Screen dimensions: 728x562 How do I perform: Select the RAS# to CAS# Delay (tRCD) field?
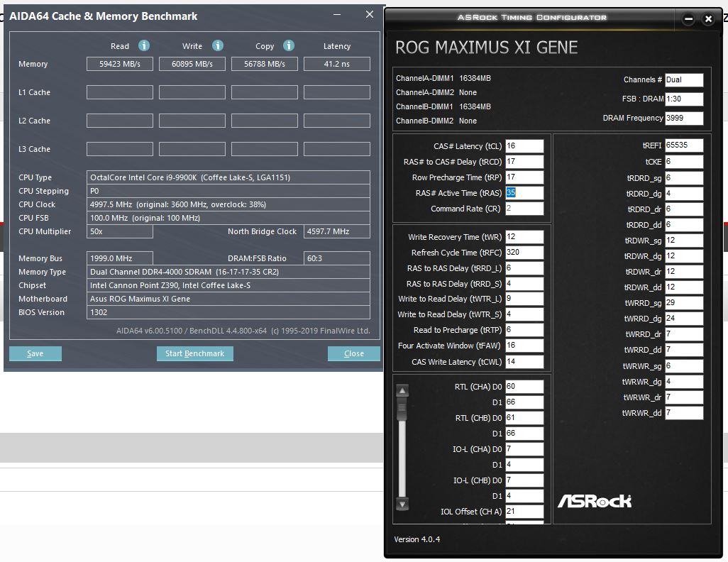click(524, 162)
